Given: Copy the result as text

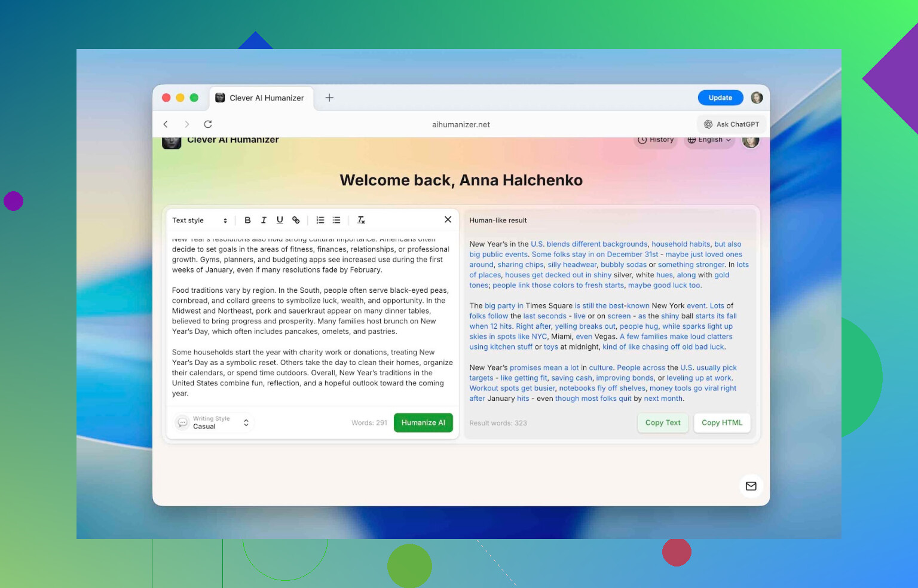Looking at the screenshot, I should 662,422.
